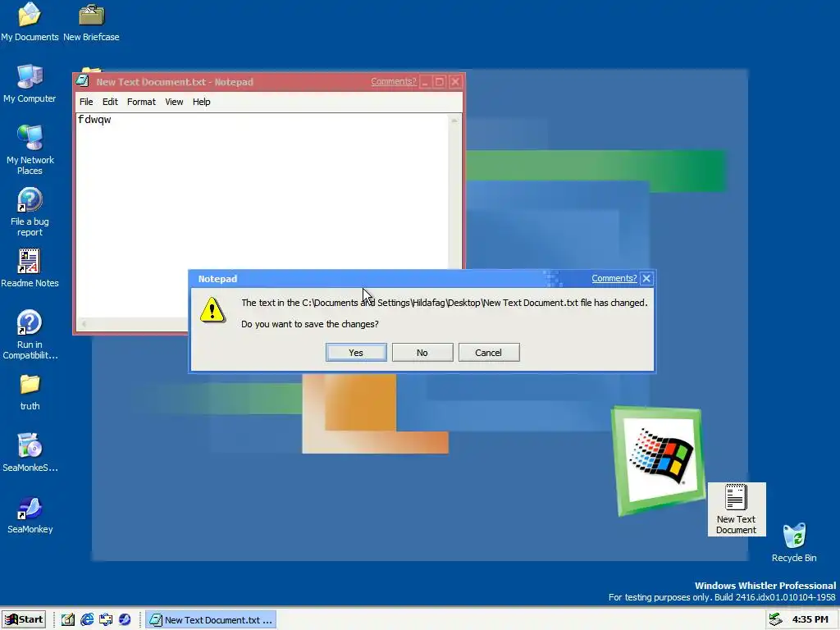This screenshot has height=630, width=840.
Task: Minimize the Notepad window
Action: [425, 82]
